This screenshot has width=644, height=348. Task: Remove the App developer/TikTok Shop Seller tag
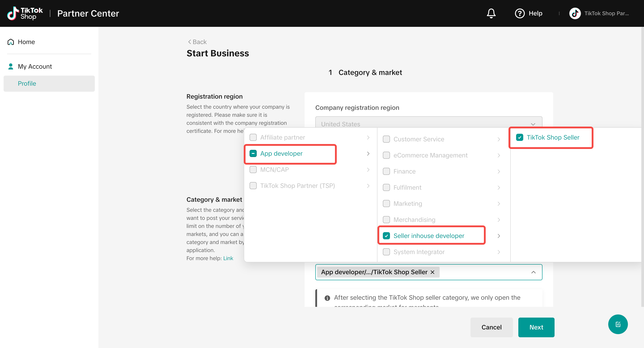pos(432,272)
